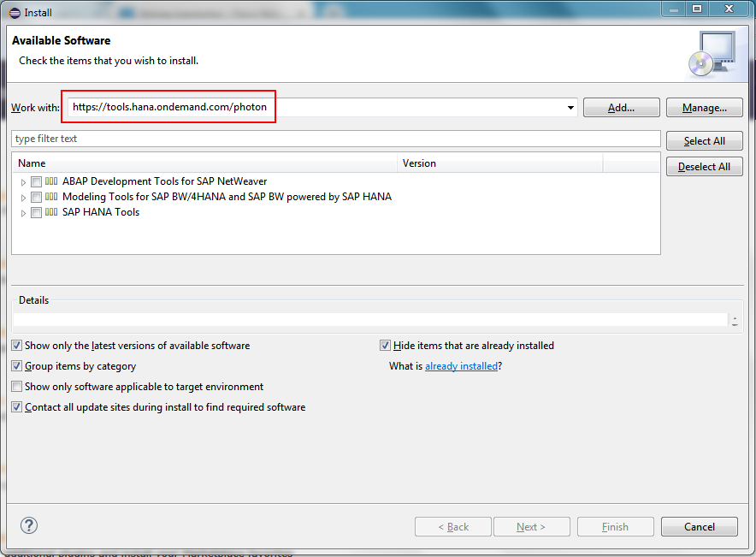
Task: Check the ABAP Development Tools for SAP NetWeaver checkbox
Action: click(x=36, y=181)
